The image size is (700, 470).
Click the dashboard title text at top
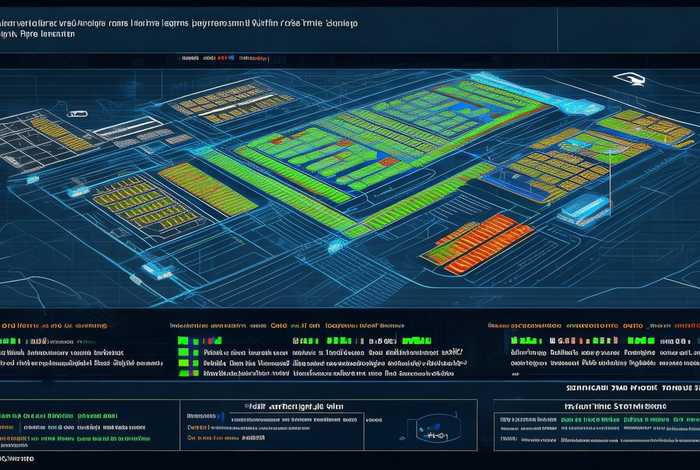click(180, 20)
